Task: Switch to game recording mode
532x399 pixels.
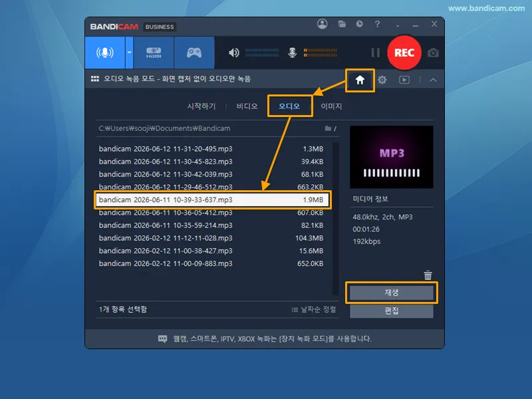Action: point(194,53)
